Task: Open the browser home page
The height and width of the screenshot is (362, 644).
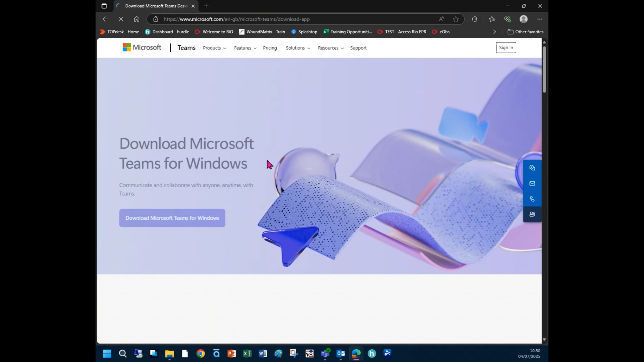Action: pos(137,19)
